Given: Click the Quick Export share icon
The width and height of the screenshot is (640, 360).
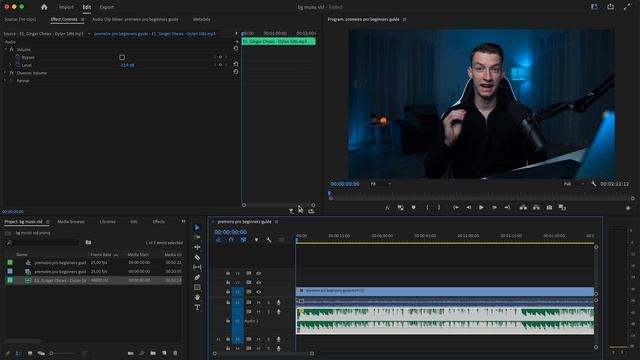Looking at the screenshot, I should (611, 7).
